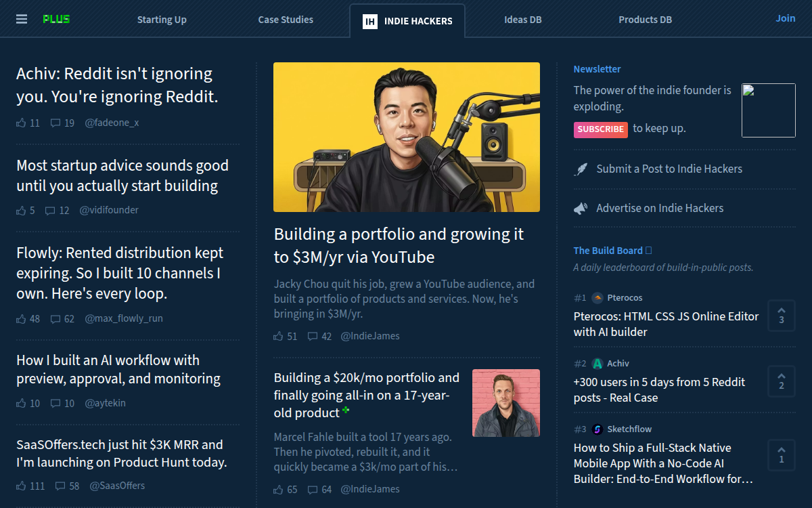This screenshot has width=812, height=508.
Task: Switch to the Ideas DB tab
Action: tap(523, 20)
